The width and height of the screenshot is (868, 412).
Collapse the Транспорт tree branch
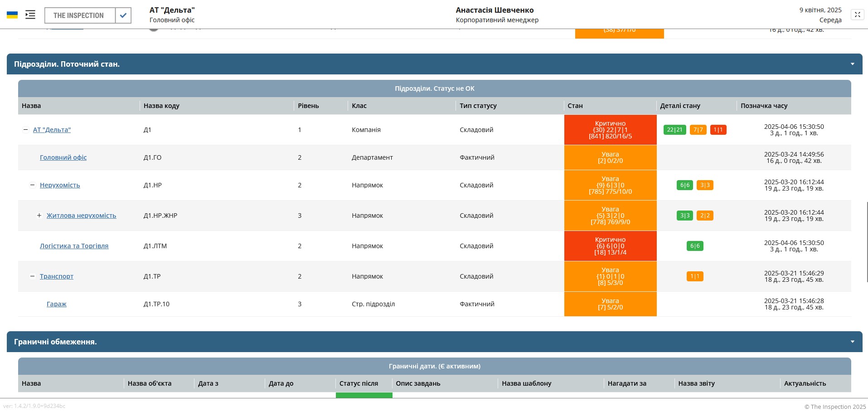coord(32,275)
